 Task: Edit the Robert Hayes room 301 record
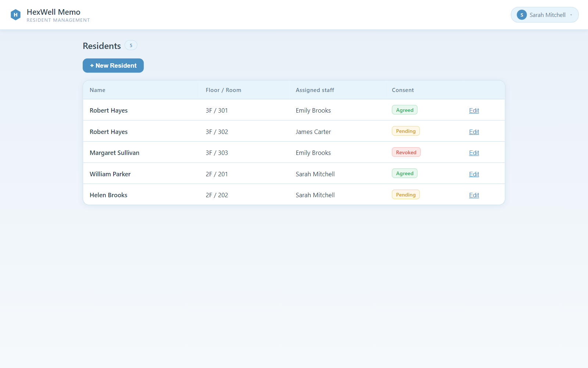pos(474,110)
